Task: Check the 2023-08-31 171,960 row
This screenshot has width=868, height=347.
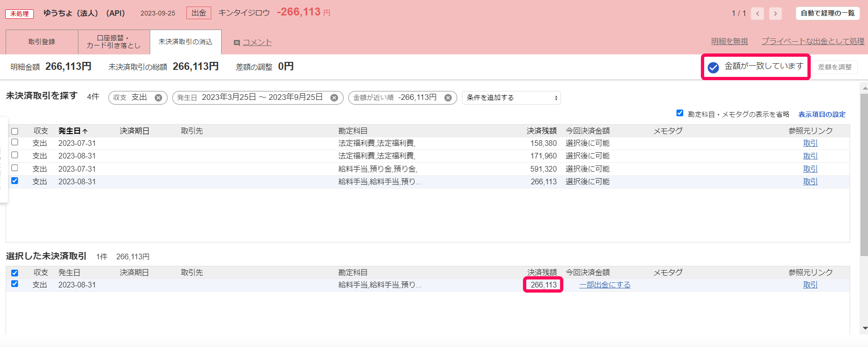Action: [15, 155]
